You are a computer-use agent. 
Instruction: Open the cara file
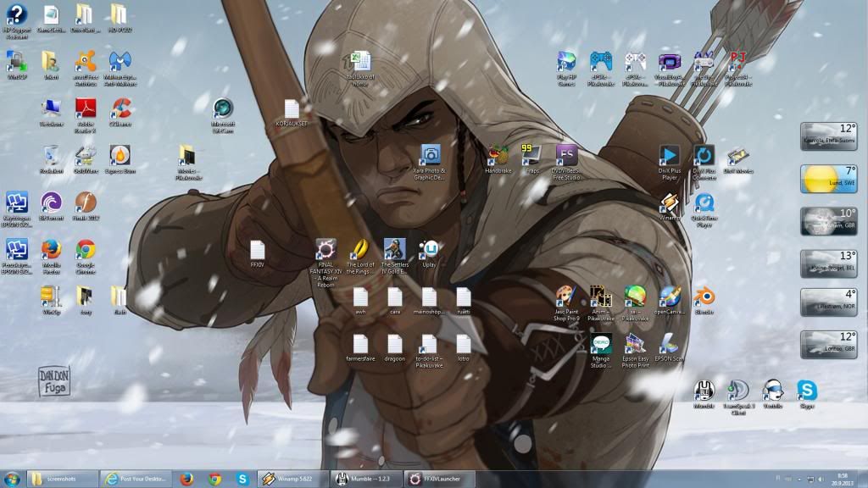(x=394, y=301)
